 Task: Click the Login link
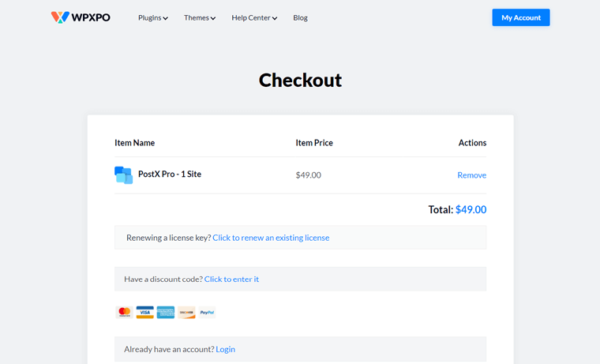[x=225, y=349]
